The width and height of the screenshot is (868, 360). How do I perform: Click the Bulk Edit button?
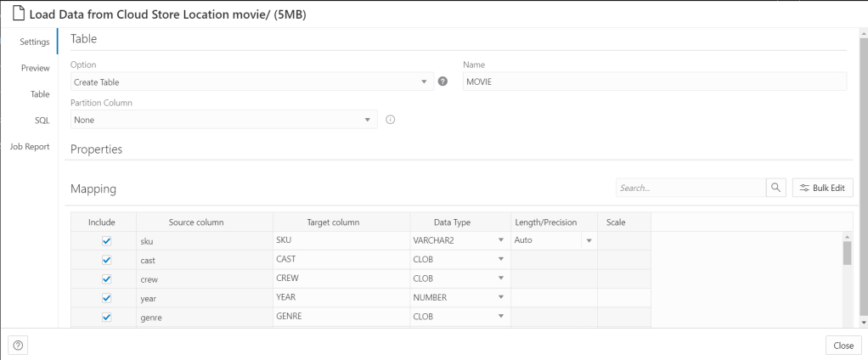click(822, 188)
